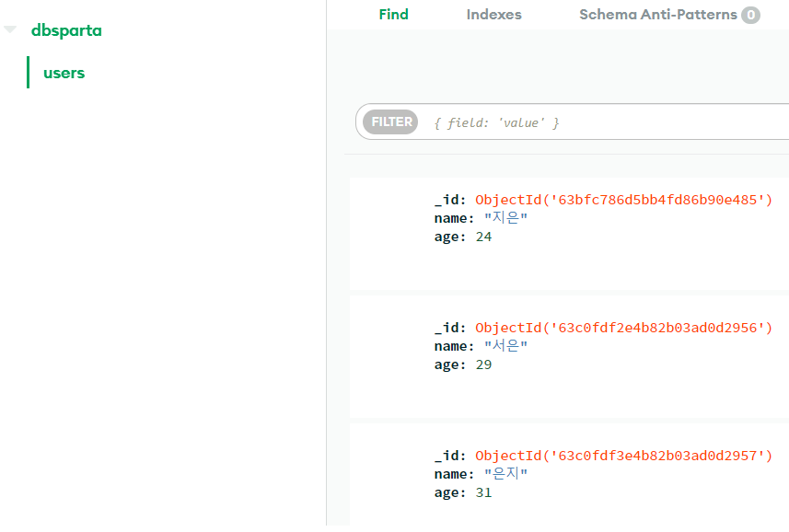Click the name value "은지"

[505, 474]
